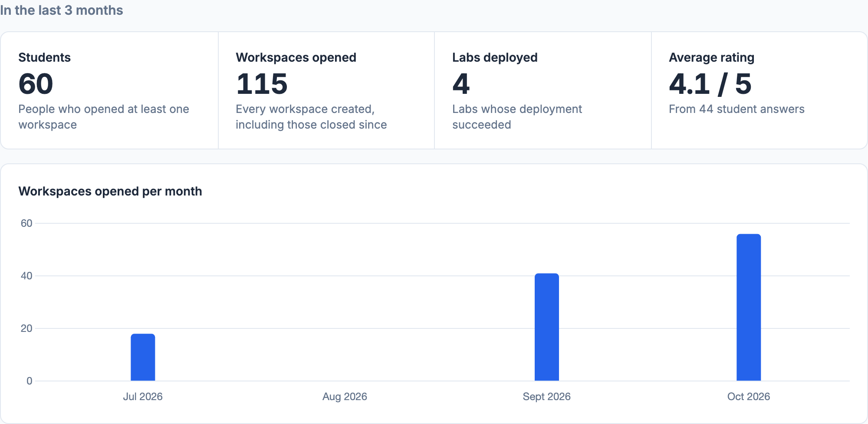Screen dimensions: 868x424
Task: Select the "Labs deployed" card title
Action: (495, 57)
